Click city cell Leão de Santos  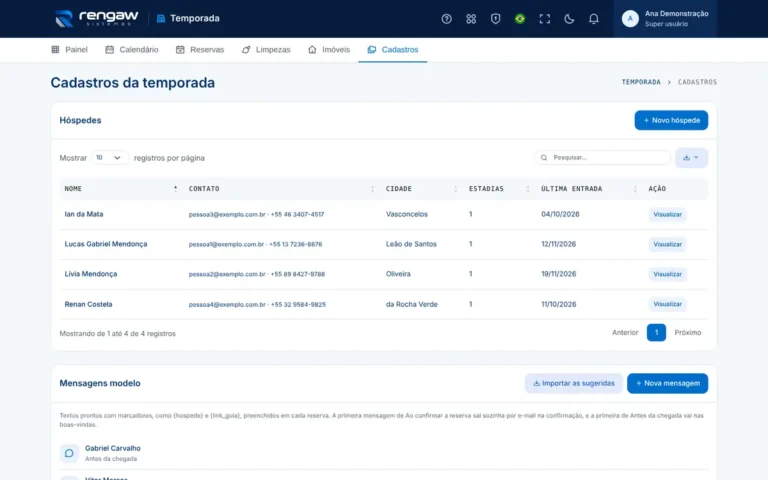pos(411,244)
